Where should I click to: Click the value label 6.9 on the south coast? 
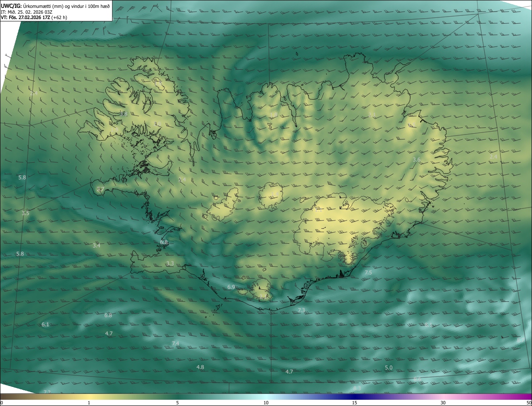(231, 287)
